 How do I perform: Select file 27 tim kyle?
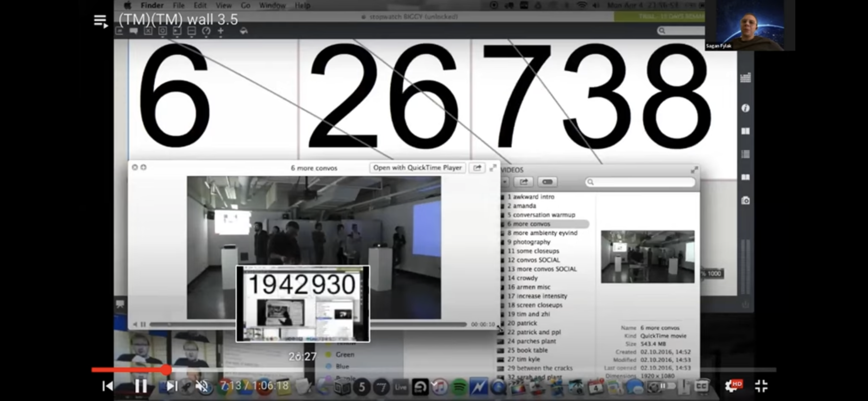pos(523,359)
